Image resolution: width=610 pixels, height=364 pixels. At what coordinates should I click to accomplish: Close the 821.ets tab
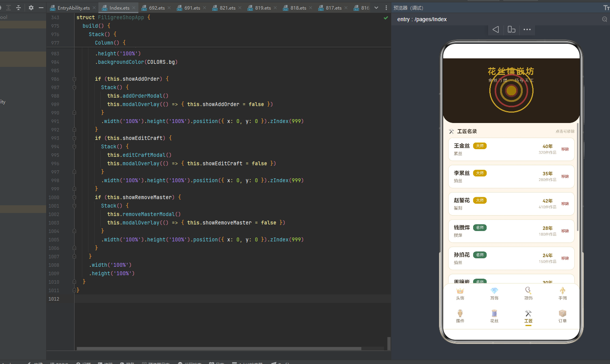pos(240,8)
